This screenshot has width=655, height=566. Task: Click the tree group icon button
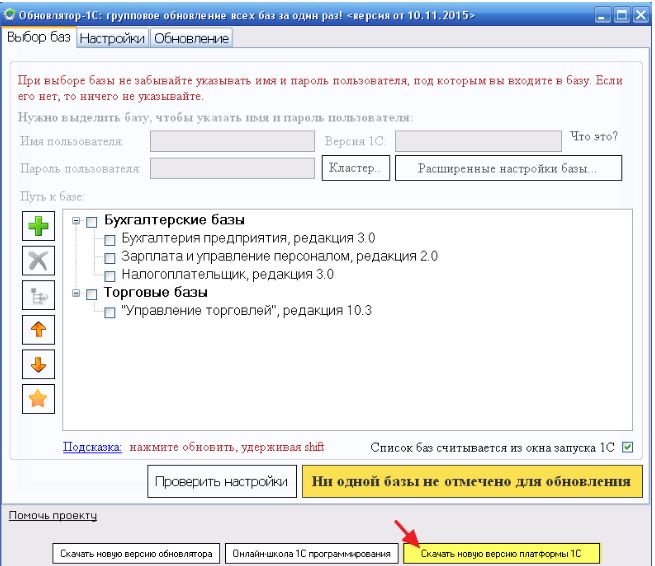(38, 295)
